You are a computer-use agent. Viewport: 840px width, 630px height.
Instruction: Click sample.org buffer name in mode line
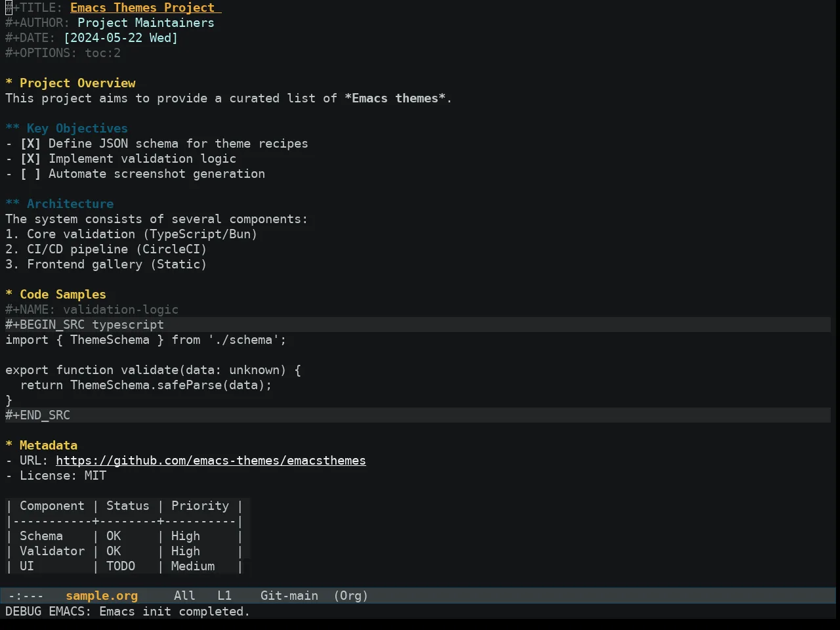point(102,596)
